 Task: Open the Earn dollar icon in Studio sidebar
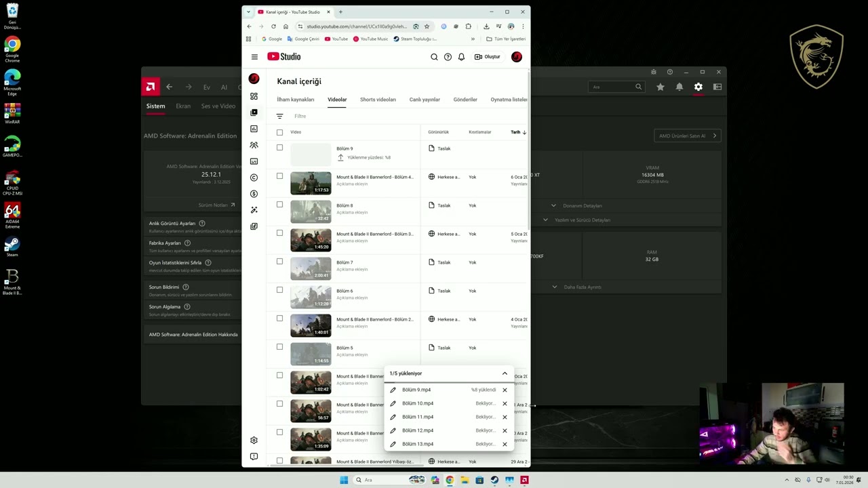tap(254, 194)
